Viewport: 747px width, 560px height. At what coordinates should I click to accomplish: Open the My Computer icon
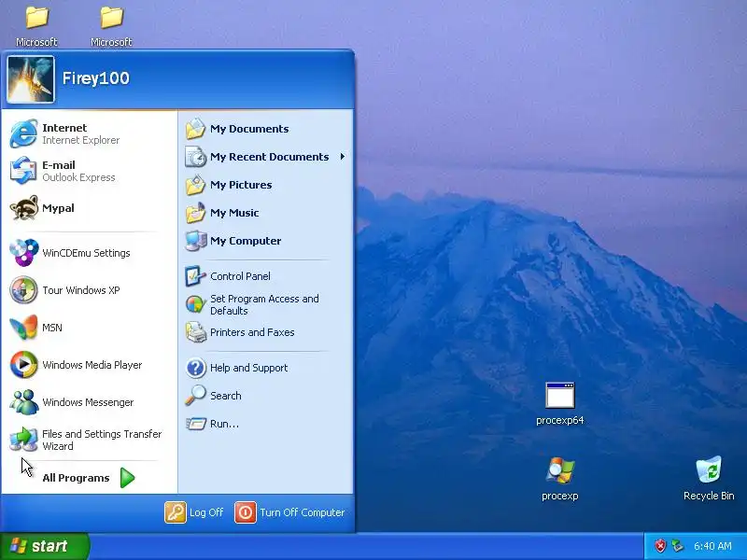coord(196,241)
